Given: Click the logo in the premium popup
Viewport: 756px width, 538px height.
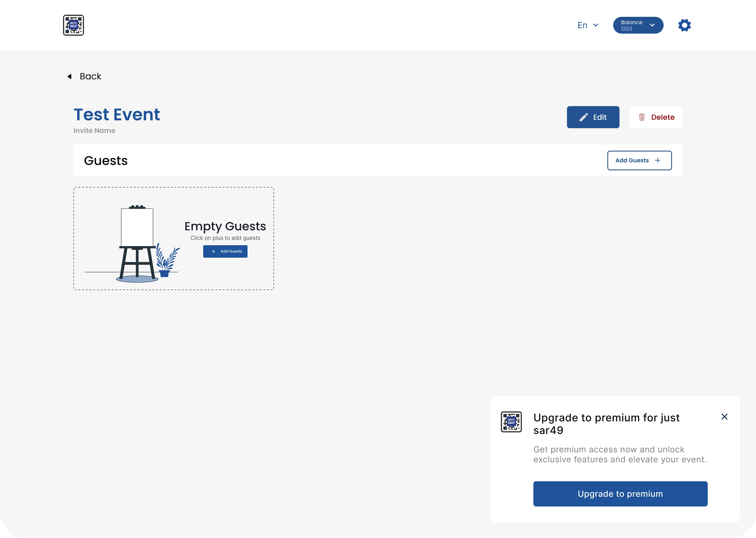Looking at the screenshot, I should pyautogui.click(x=511, y=422).
